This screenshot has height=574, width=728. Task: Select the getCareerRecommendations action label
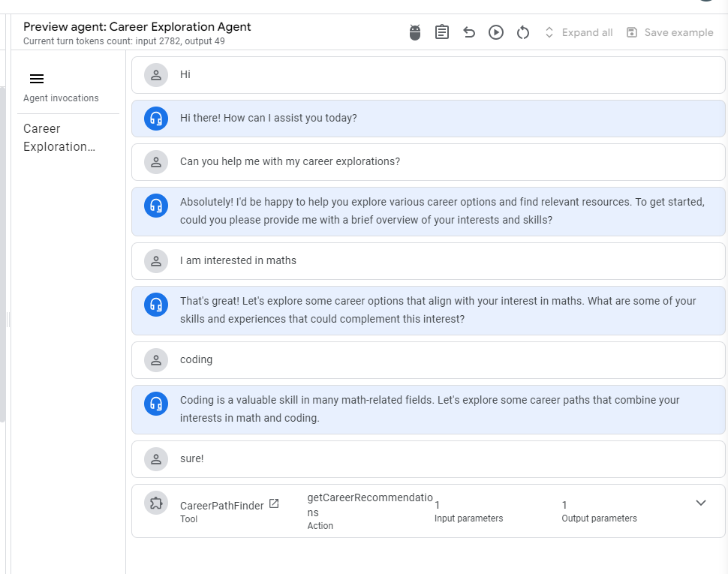369,505
